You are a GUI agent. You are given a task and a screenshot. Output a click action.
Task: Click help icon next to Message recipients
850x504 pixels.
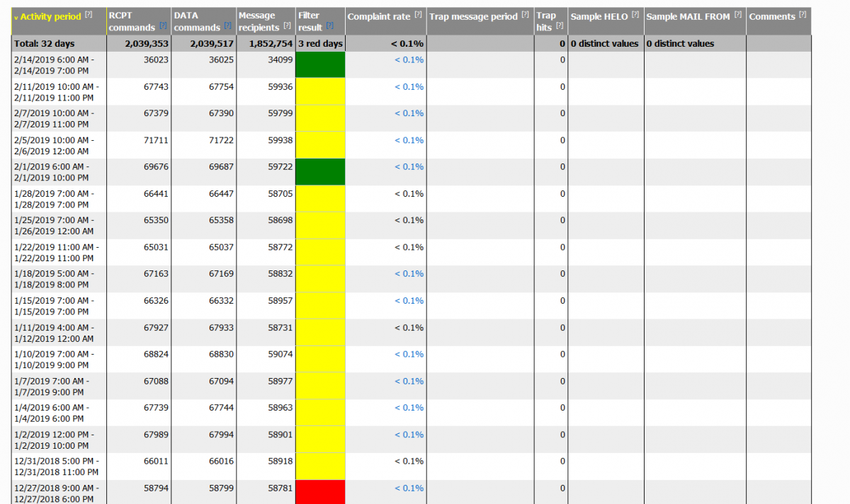tap(287, 26)
